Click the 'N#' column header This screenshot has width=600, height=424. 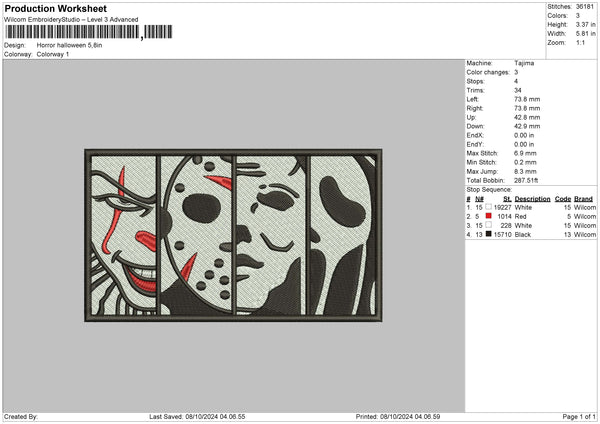479,199
